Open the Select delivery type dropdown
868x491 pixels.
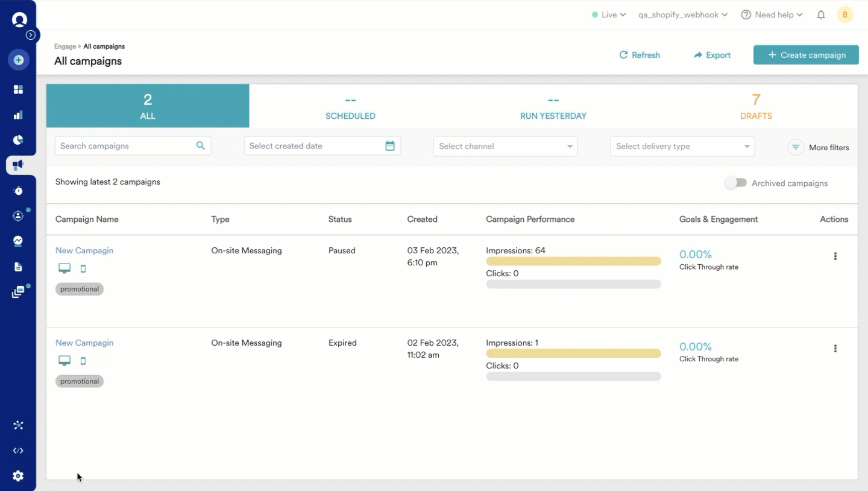point(682,146)
